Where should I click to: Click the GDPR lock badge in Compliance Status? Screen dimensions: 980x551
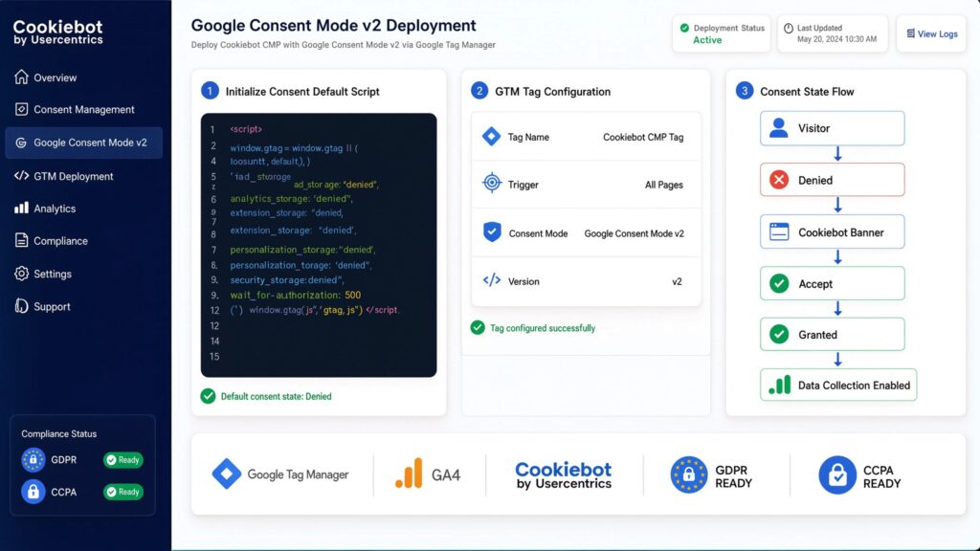tap(33, 460)
